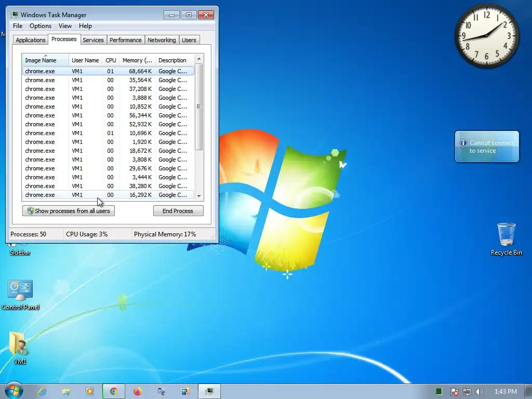The width and height of the screenshot is (532, 399).
Task: Open the Recycle Bin desktop icon
Action: click(506, 239)
